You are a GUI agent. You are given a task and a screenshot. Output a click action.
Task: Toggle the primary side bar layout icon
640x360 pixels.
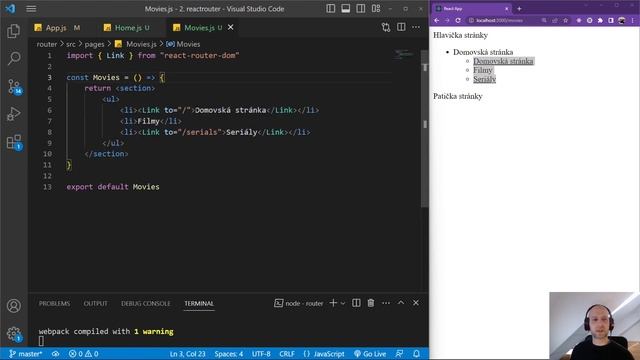[331, 9]
